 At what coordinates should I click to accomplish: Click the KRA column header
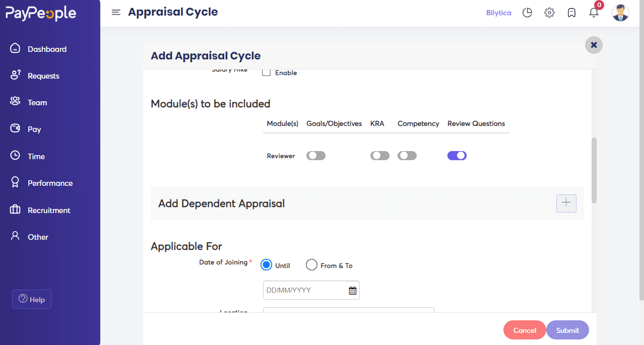[377, 123]
